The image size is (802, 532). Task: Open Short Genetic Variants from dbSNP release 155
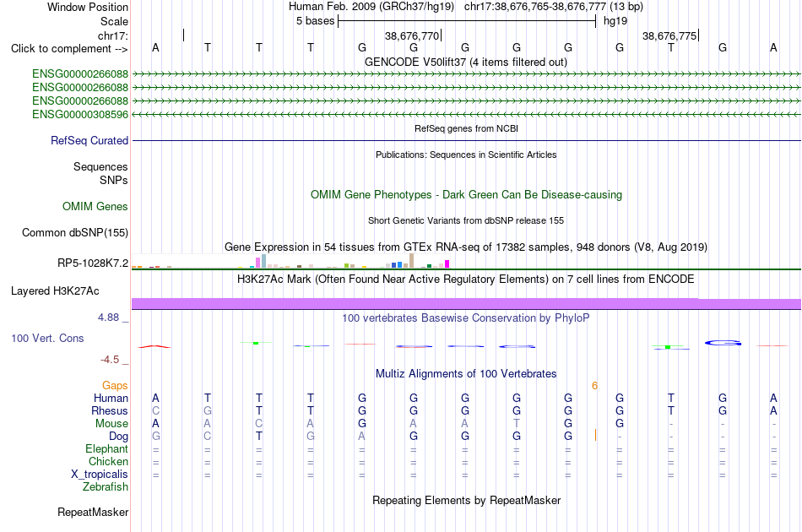pyautogui.click(x=466, y=220)
